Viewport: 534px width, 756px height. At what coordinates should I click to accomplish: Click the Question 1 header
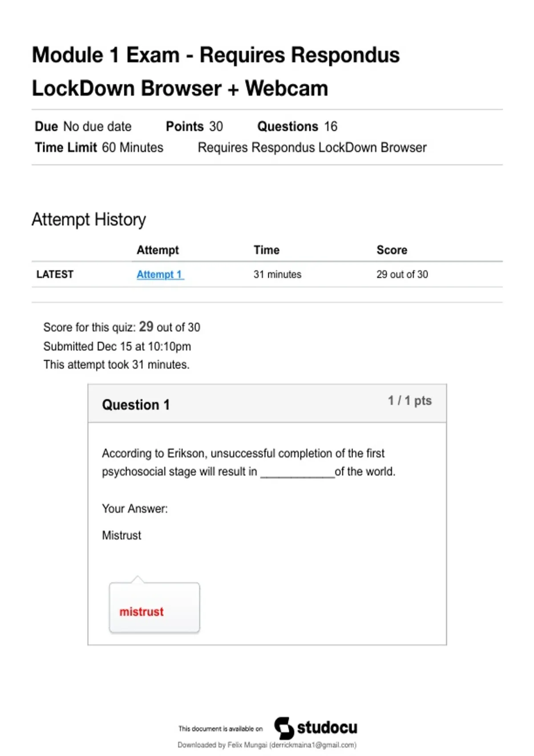[136, 405]
